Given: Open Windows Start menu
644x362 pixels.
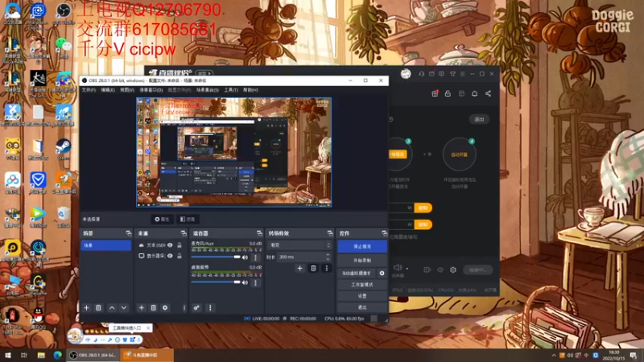Looking at the screenshot, I should 7,355.
